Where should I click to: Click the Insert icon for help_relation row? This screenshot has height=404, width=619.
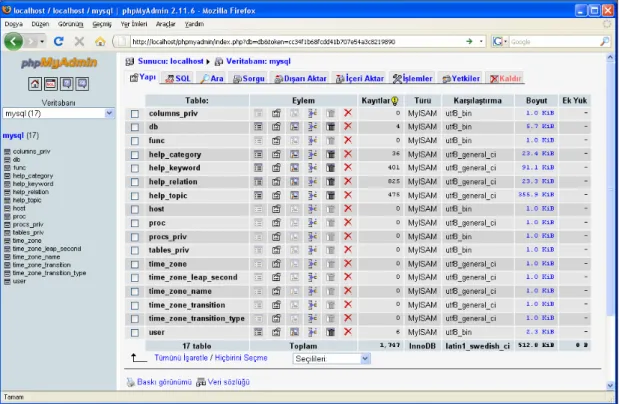[313, 182]
